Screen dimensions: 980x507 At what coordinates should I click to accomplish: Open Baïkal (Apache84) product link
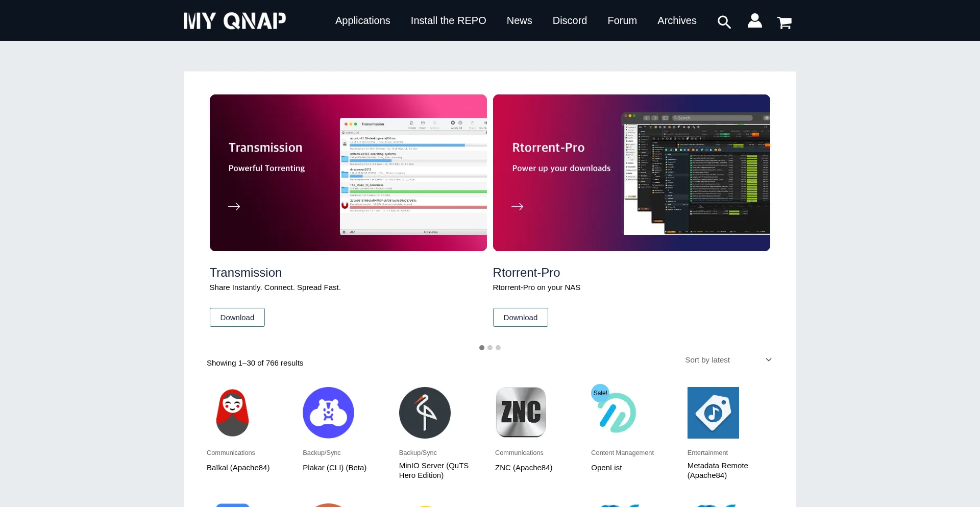[x=238, y=468]
